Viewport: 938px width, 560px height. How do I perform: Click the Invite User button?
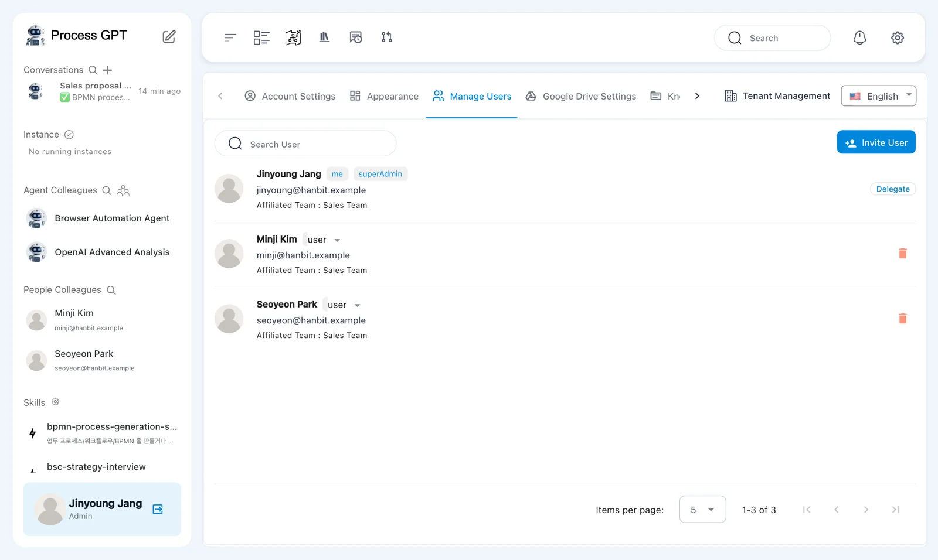click(876, 142)
